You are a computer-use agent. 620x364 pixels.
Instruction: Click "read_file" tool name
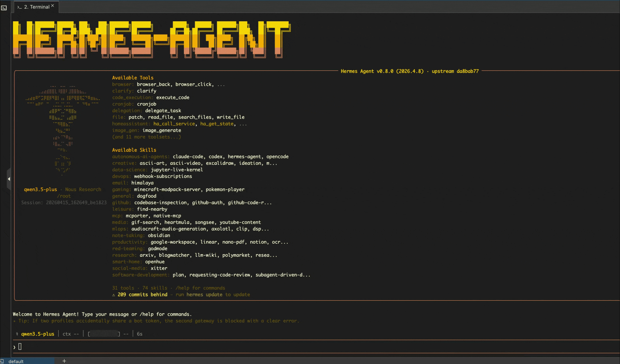point(160,117)
